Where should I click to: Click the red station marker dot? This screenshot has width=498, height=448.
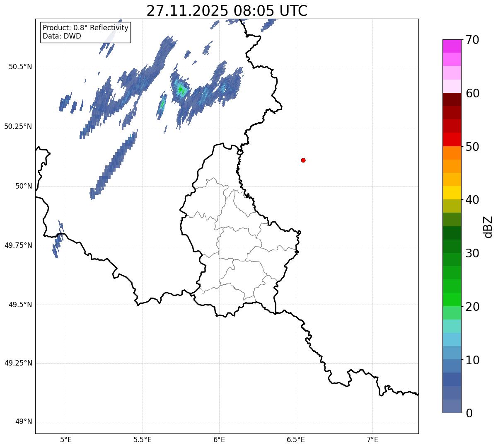[303, 160]
